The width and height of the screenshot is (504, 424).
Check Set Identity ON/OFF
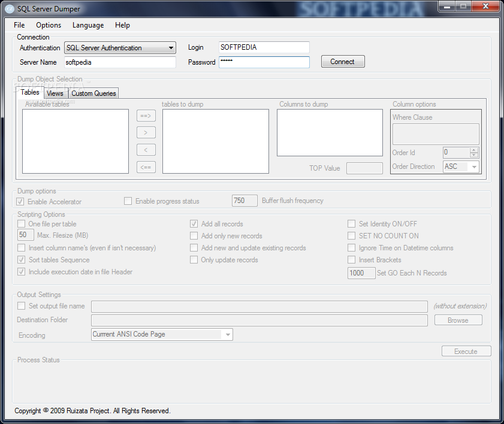click(352, 224)
